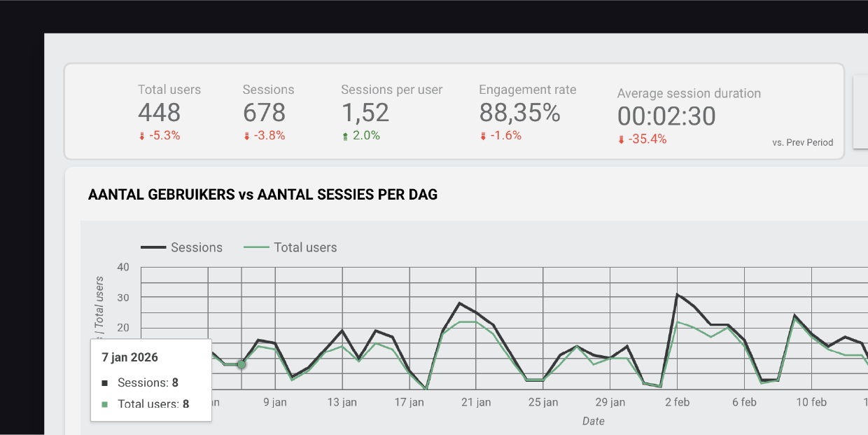Click the green increase arrow under Sessions per user
The image size is (868, 435).
tap(344, 135)
